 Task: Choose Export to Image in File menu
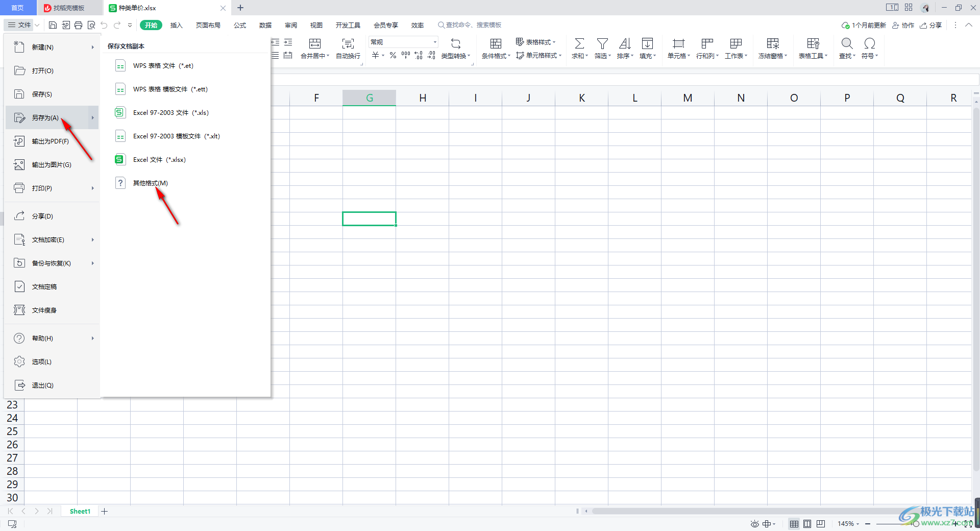[52, 164]
